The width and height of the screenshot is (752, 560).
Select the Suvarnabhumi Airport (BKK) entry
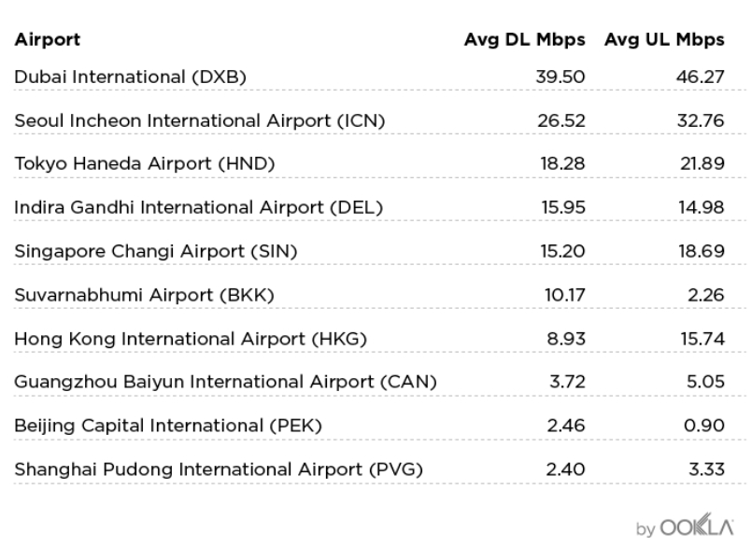coord(144,295)
